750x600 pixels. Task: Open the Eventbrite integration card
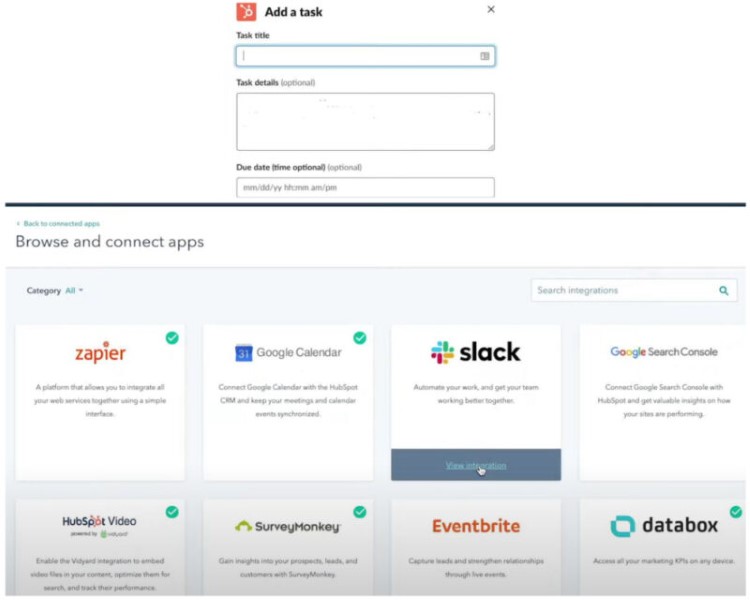[476, 547]
